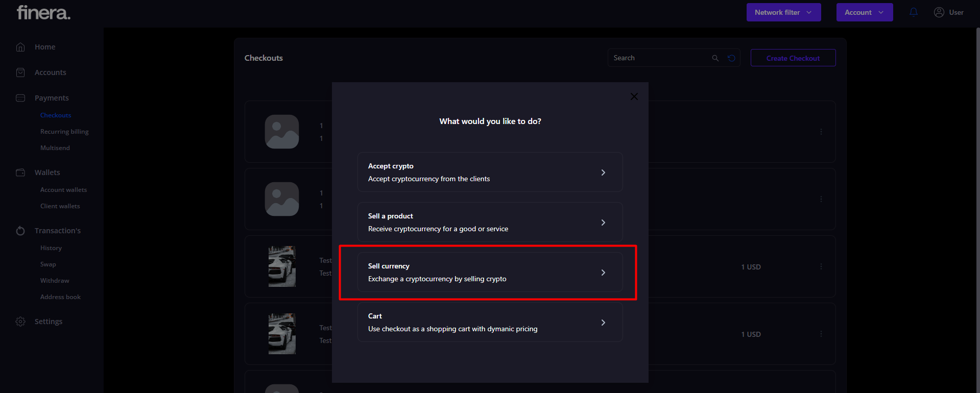Click the user profile avatar icon

click(x=939, y=12)
